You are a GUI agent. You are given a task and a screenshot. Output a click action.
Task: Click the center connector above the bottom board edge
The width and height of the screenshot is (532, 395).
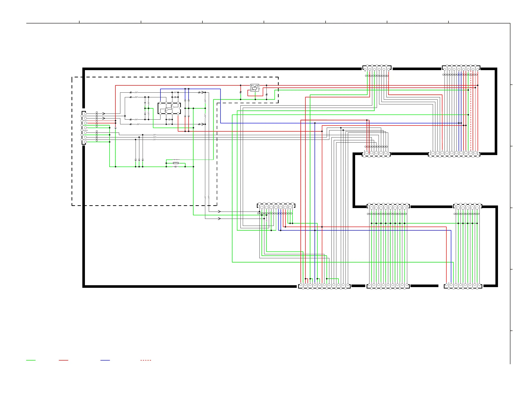click(x=276, y=206)
